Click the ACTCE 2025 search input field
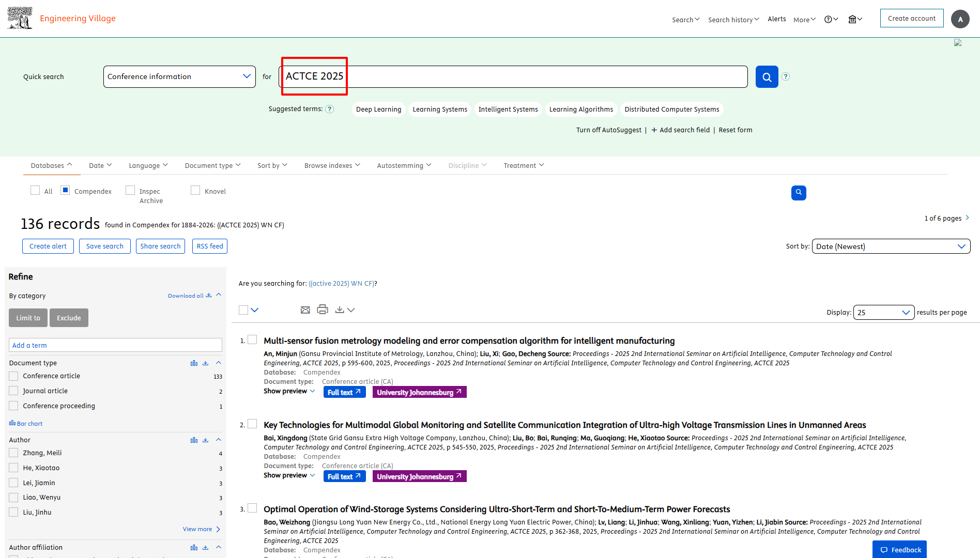Image resolution: width=980 pixels, height=558 pixels. click(513, 76)
